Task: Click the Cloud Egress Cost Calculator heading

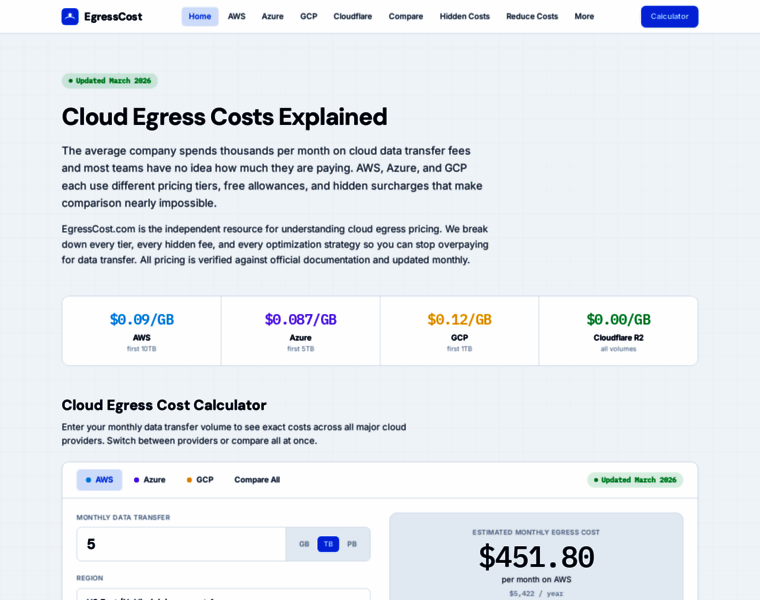Action: (164, 405)
